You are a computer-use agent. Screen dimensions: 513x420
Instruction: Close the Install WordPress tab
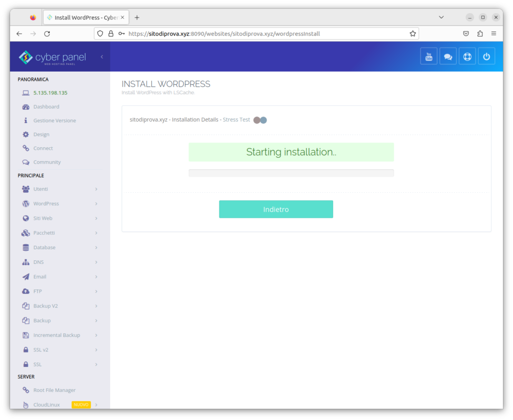coord(122,18)
